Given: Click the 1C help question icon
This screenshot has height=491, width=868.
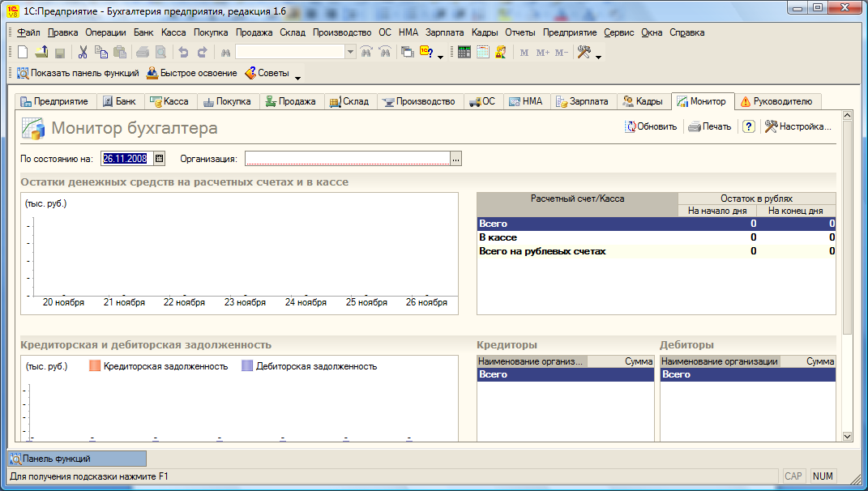Looking at the screenshot, I should click(x=426, y=52).
